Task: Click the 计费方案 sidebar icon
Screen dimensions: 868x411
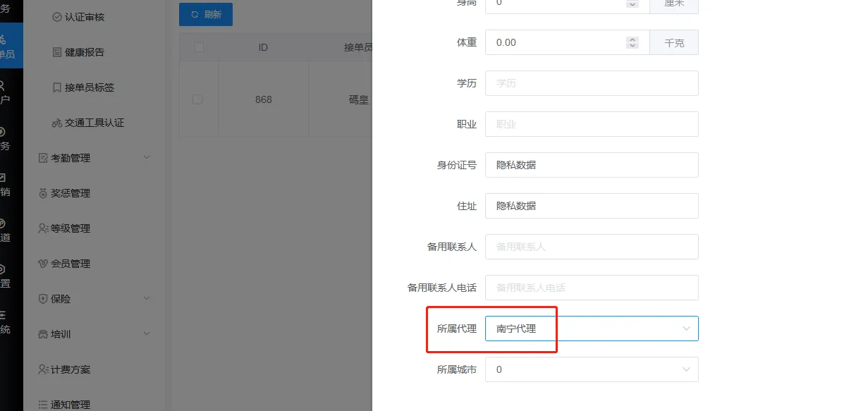Action: [43, 369]
